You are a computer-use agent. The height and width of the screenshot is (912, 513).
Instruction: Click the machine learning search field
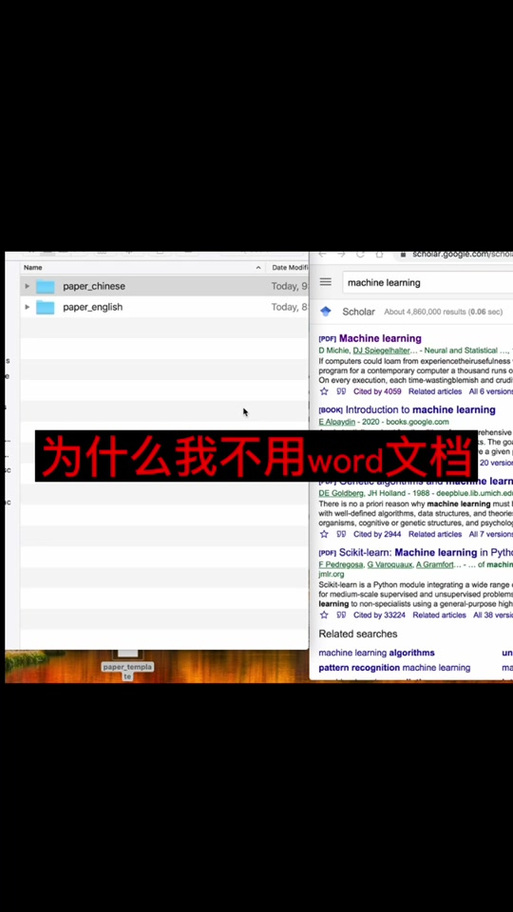(x=428, y=283)
